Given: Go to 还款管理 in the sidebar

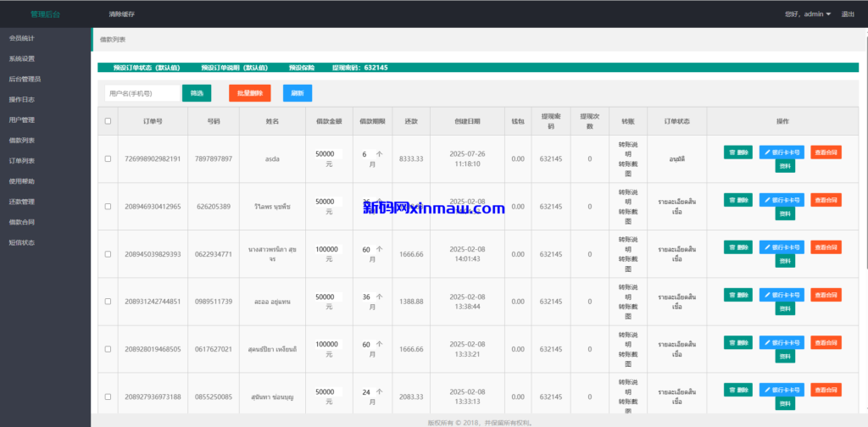Looking at the screenshot, I should click(22, 202).
